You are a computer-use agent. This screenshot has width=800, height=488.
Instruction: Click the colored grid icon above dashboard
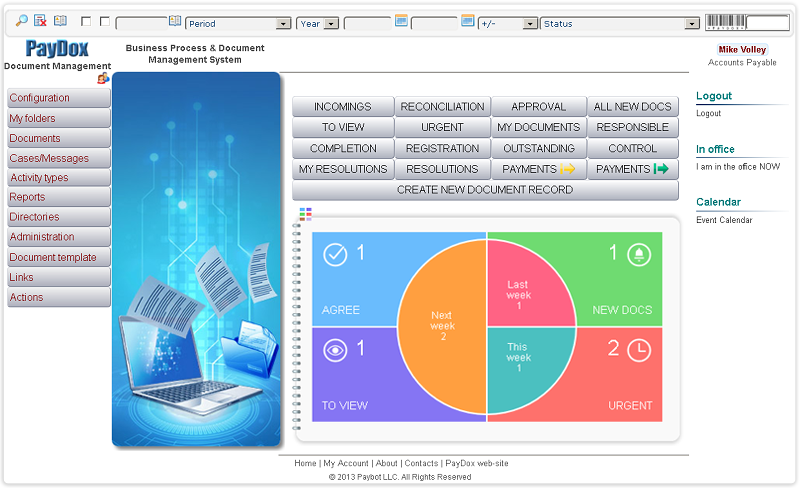pos(305,213)
